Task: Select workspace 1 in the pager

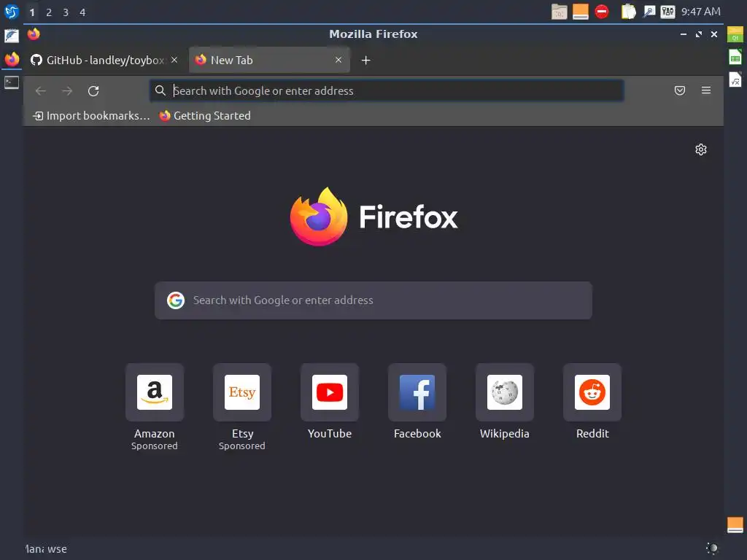Action: 32,12
